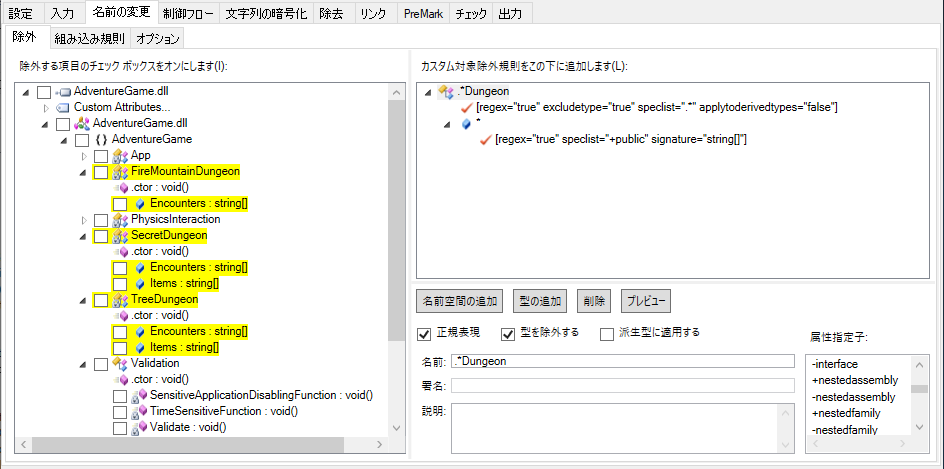Check the SecretDungeon exclusion checkbox

pyautogui.click(x=101, y=236)
